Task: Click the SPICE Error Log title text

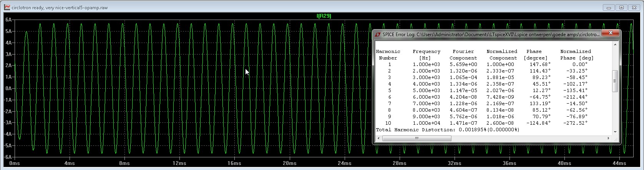Action: 491,34
